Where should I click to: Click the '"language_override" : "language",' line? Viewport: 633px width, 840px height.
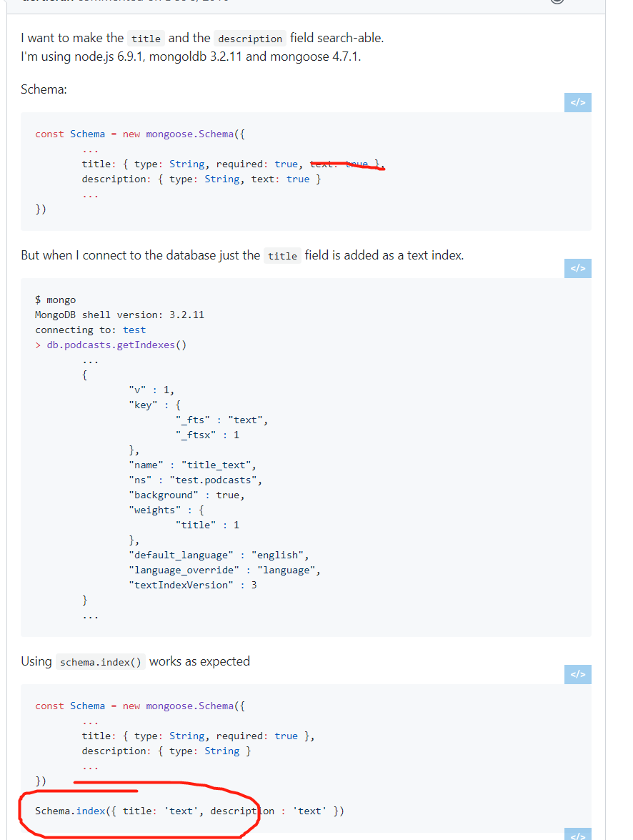(x=224, y=570)
